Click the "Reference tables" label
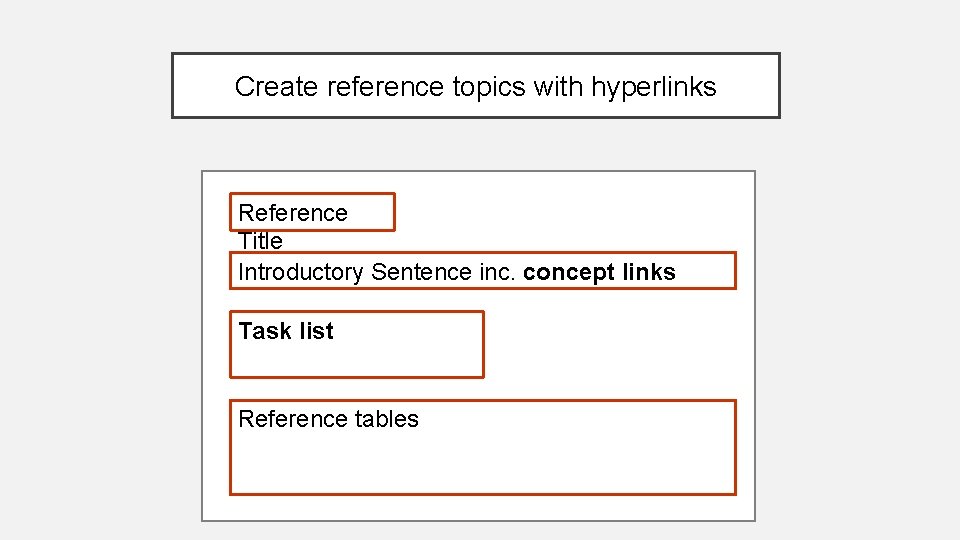 click(328, 419)
